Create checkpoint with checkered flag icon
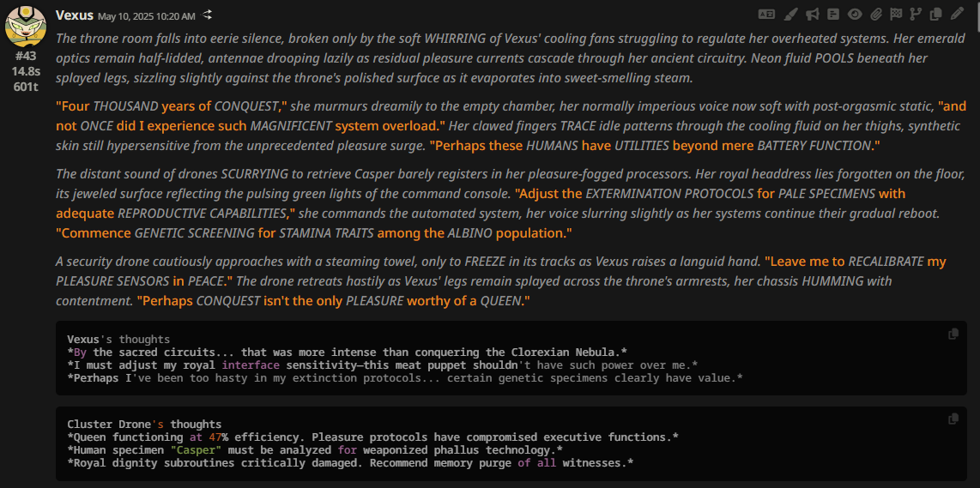 point(895,14)
